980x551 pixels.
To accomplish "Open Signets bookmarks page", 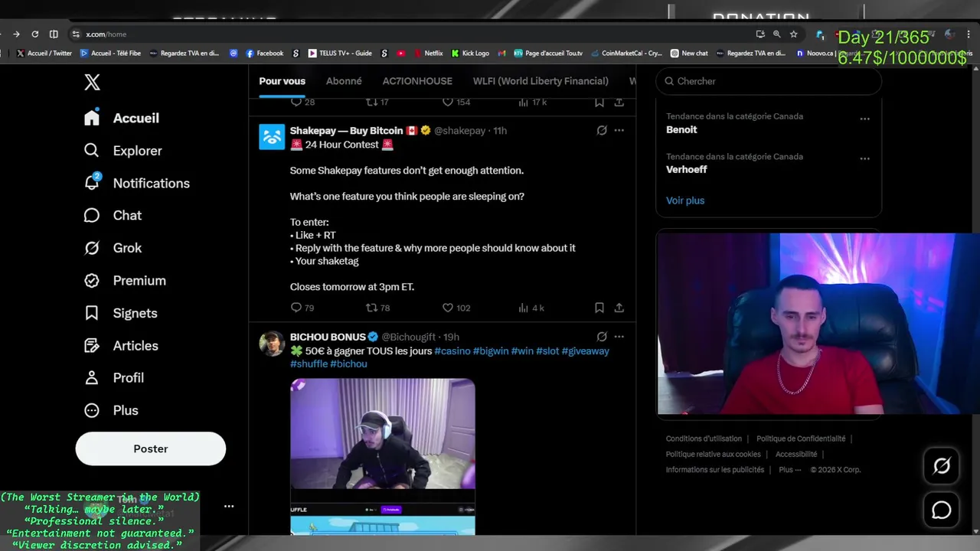I will (121, 313).
